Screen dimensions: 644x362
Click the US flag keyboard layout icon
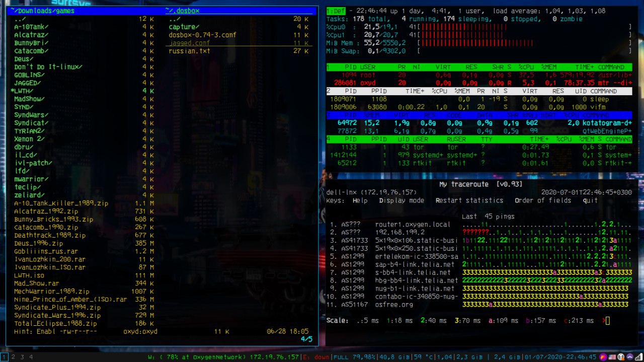tap(612, 357)
